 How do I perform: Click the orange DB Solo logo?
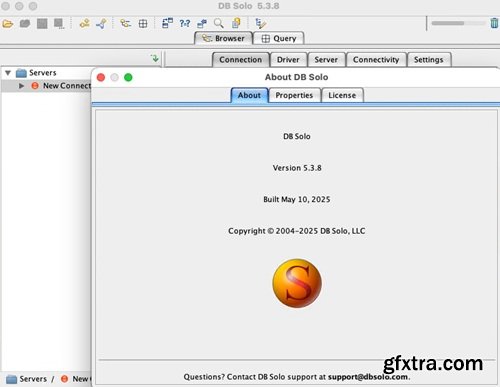297,283
